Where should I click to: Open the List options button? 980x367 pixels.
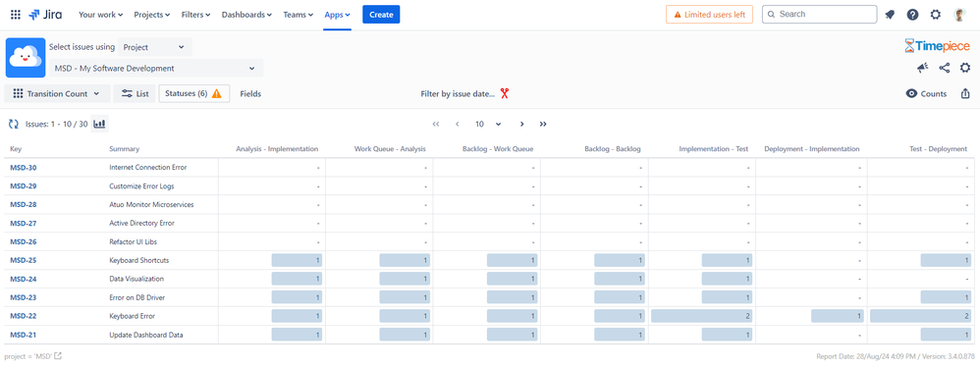point(135,93)
